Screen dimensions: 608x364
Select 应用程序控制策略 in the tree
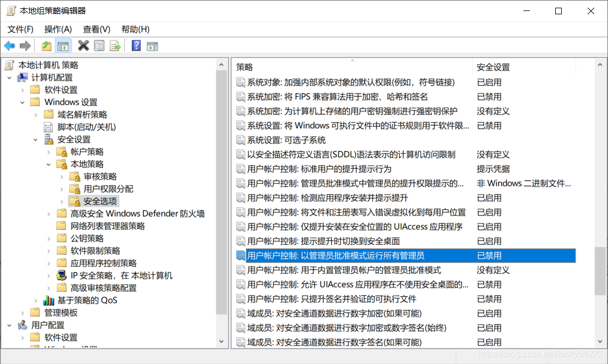[x=103, y=263]
